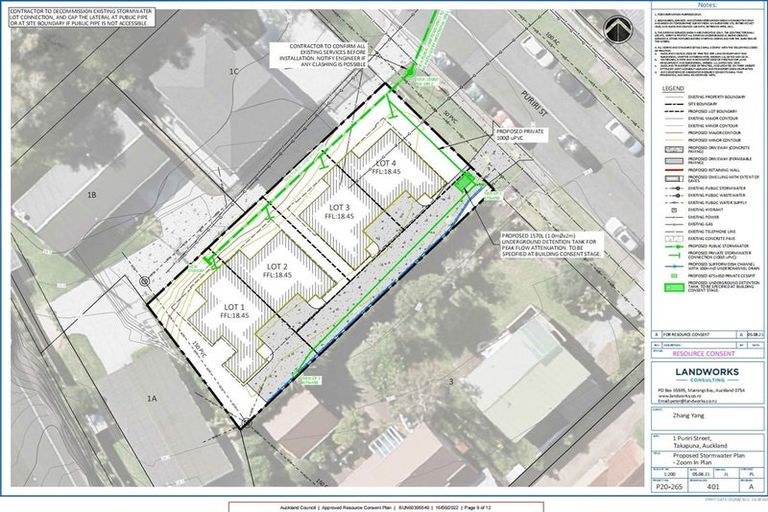Click the Landworks email address link
The image size is (768, 512).
[x=690, y=402]
